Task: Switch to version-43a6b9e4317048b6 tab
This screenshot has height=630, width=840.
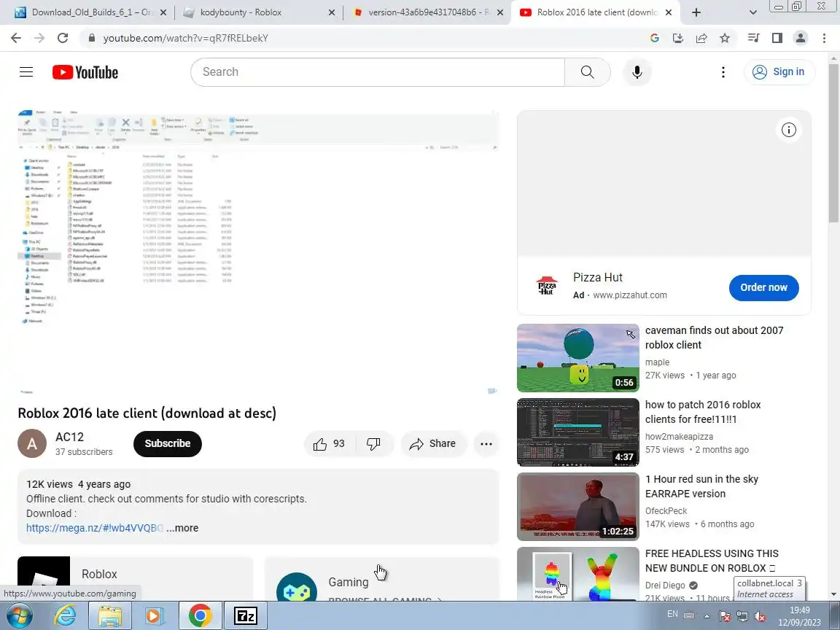Action: 427,12
